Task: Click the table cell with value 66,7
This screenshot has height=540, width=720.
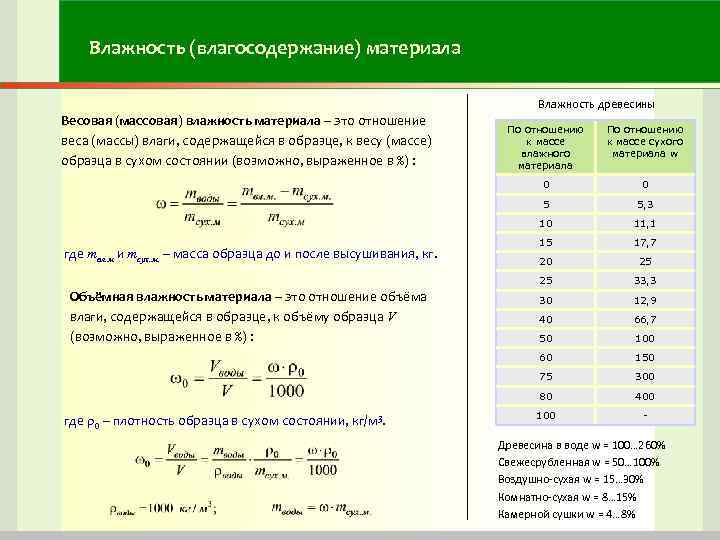Action: 645,319
